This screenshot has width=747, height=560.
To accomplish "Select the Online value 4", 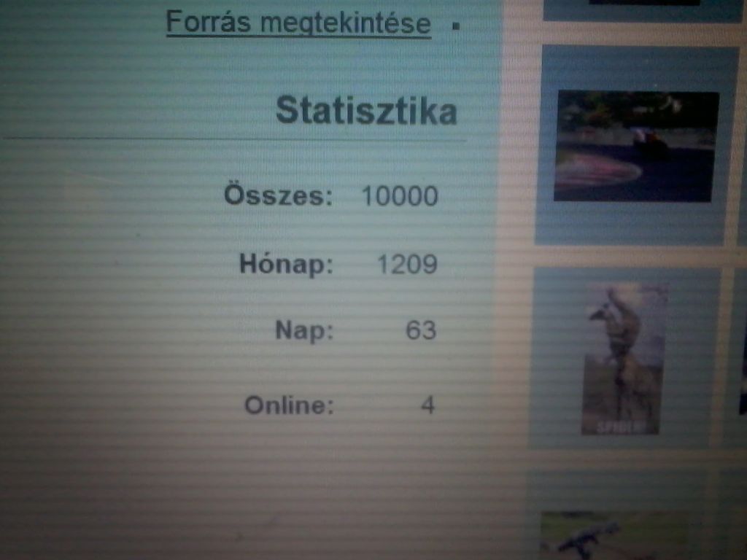I will (x=427, y=405).
